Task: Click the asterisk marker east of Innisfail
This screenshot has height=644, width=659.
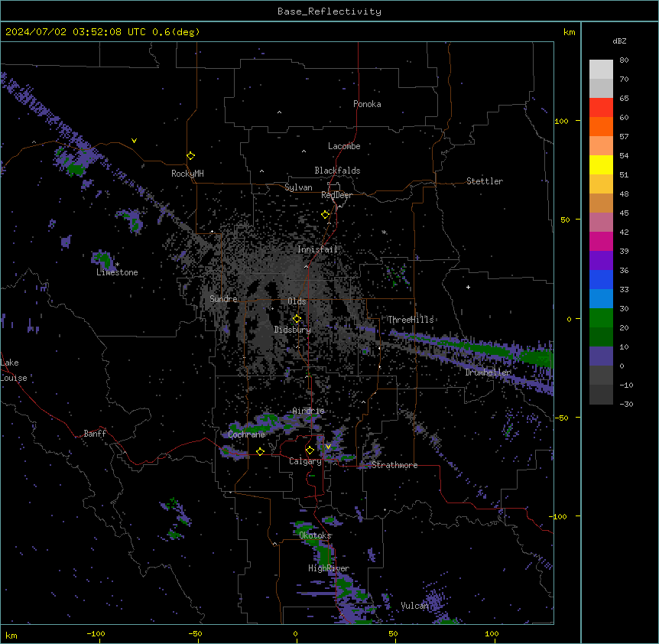Action: [x=384, y=232]
